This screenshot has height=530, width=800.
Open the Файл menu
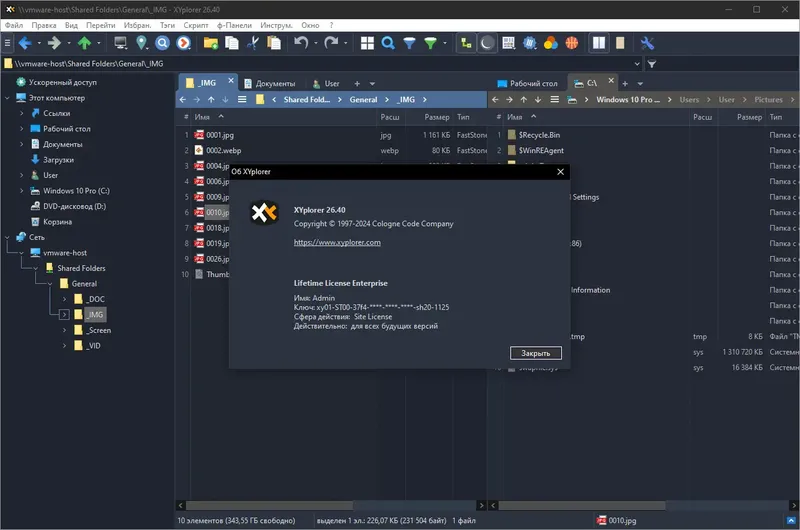point(14,25)
